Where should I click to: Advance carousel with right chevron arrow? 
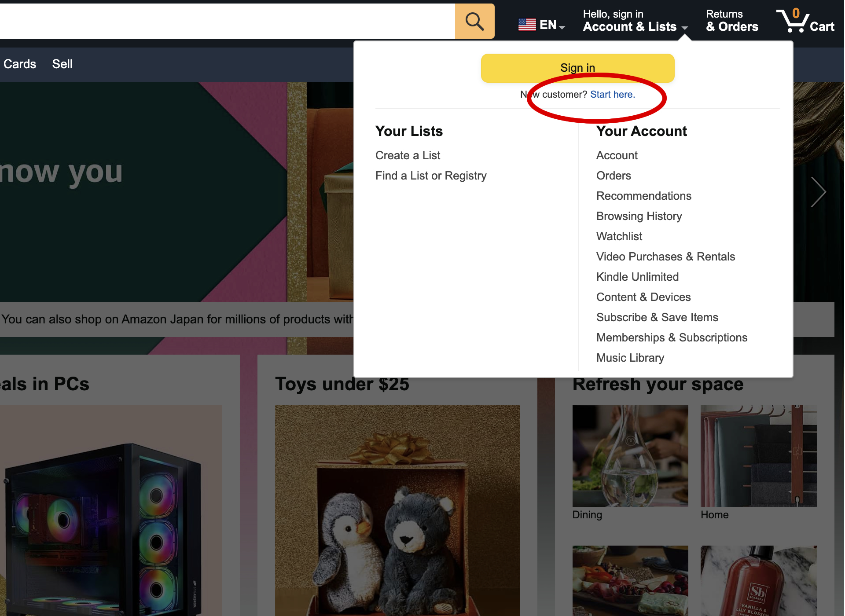(x=819, y=192)
